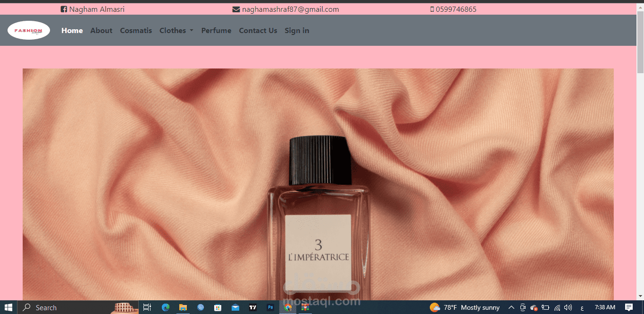Open the WinRAR icon in taskbar
644x314 pixels.
pos(305,307)
